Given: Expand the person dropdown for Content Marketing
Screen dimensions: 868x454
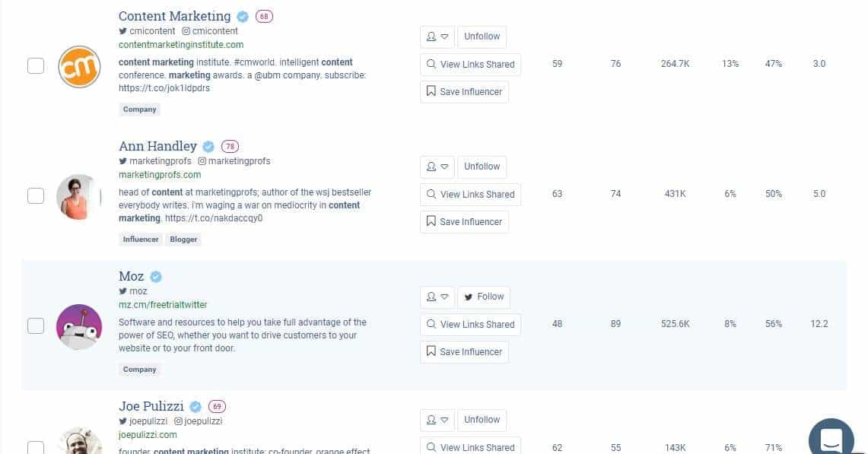Looking at the screenshot, I should [437, 37].
